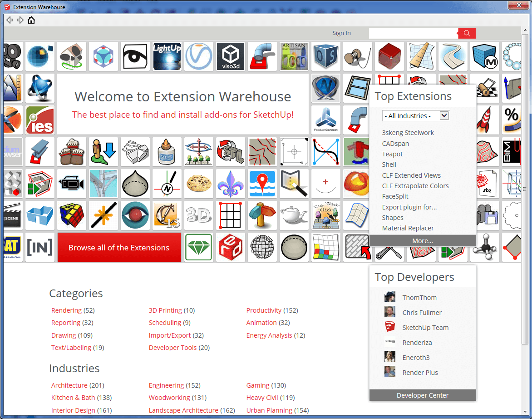The width and height of the screenshot is (532, 419).
Task: Open FaceSplit in Top Extensions
Action: click(x=395, y=196)
